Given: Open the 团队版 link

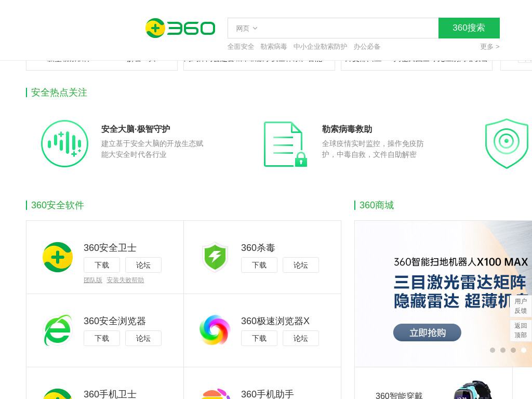Looking at the screenshot, I should coord(93,280).
